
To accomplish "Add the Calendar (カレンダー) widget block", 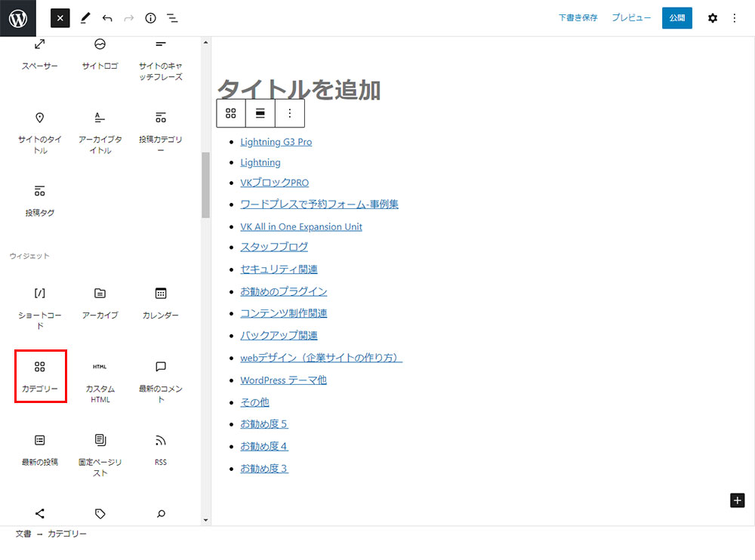I will (x=160, y=301).
